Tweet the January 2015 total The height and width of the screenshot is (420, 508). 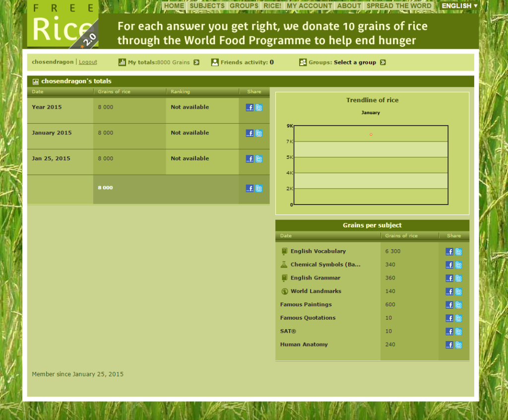[x=259, y=133]
